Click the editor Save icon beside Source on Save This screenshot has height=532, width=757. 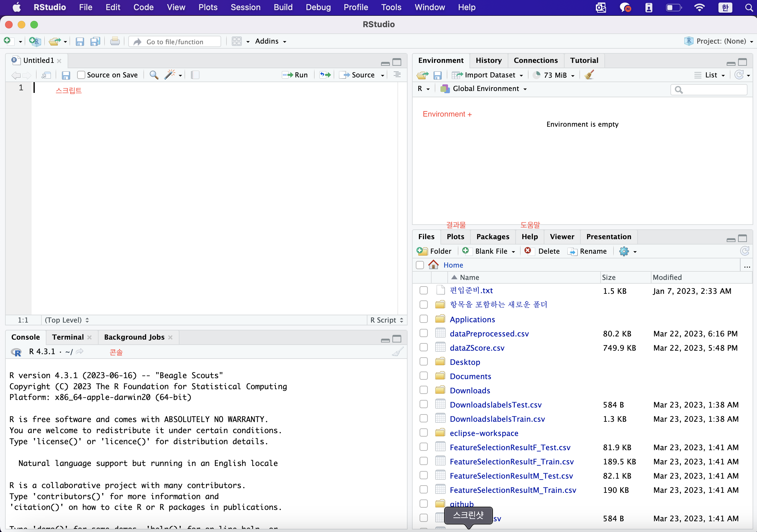(x=66, y=75)
